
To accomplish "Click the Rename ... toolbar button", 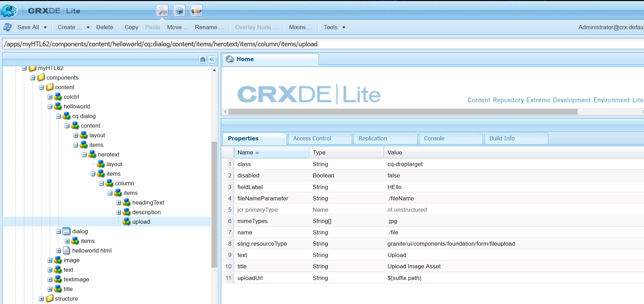I will [209, 27].
